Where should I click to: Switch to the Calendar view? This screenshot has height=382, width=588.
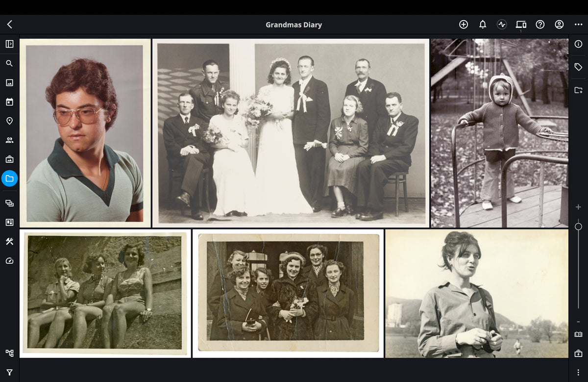click(9, 102)
